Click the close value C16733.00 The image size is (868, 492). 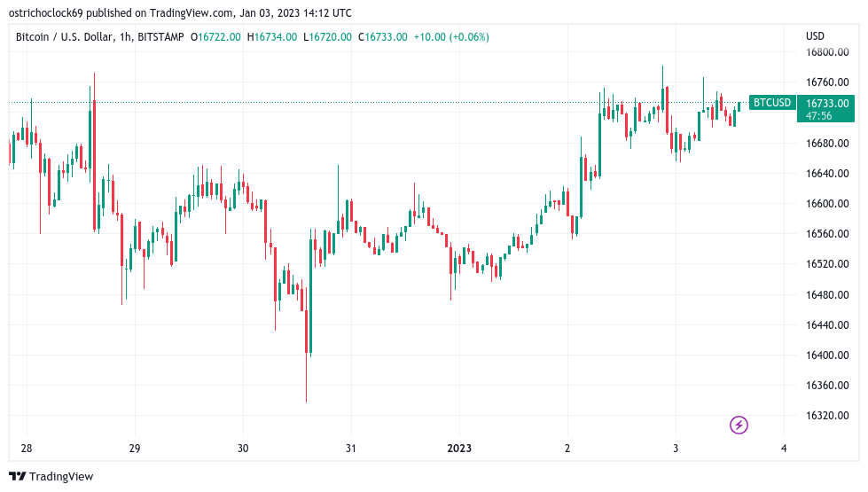[x=382, y=37]
